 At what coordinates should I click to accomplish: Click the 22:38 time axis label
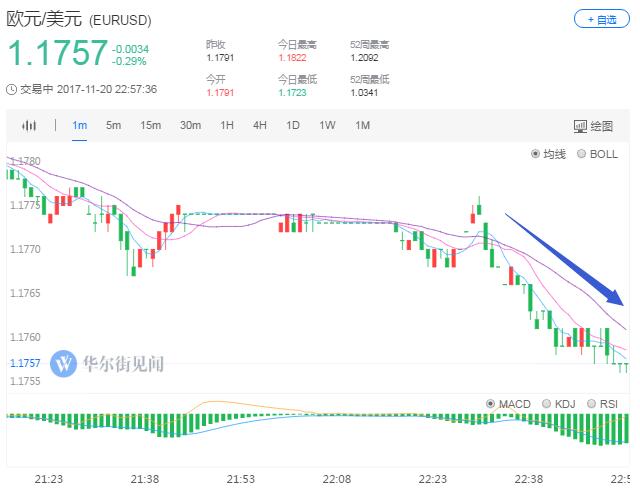[529, 479]
